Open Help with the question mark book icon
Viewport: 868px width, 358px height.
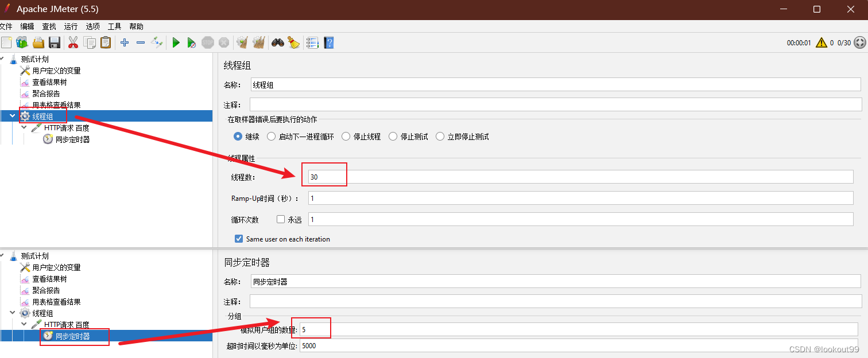pyautogui.click(x=328, y=42)
